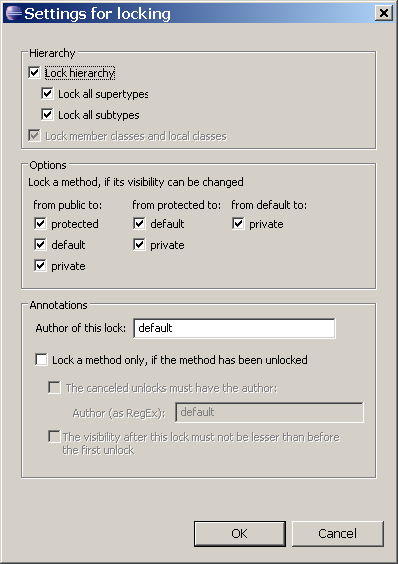Click visibility must not be lesser checkbox

(x=54, y=437)
